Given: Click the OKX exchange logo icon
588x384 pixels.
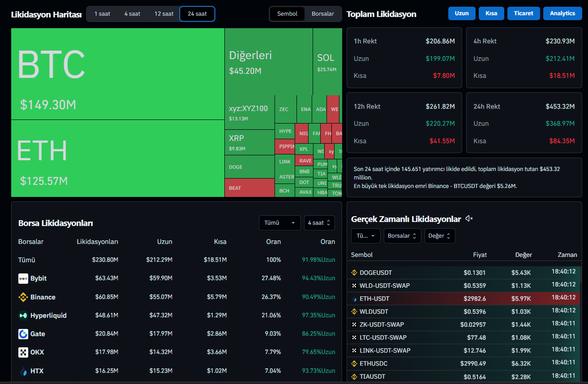Looking at the screenshot, I should click(x=23, y=352).
